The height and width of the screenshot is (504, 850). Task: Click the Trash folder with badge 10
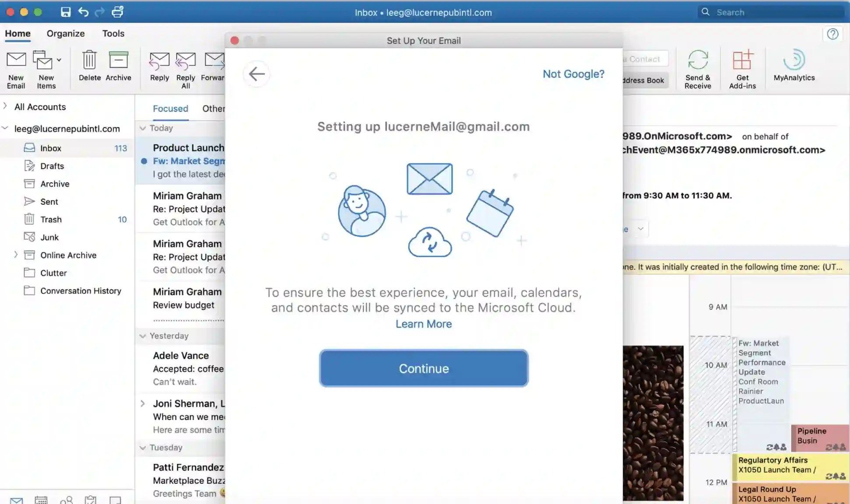pos(50,219)
